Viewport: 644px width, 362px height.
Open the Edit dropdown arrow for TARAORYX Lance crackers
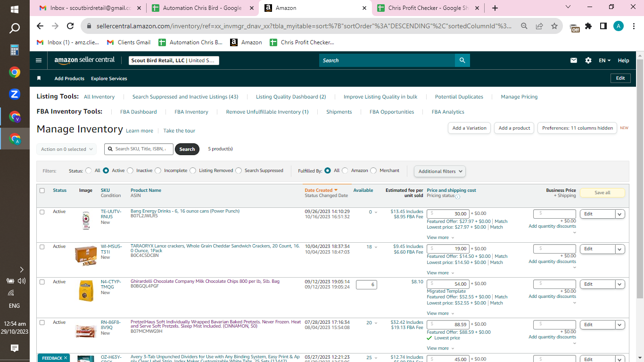[x=620, y=249]
